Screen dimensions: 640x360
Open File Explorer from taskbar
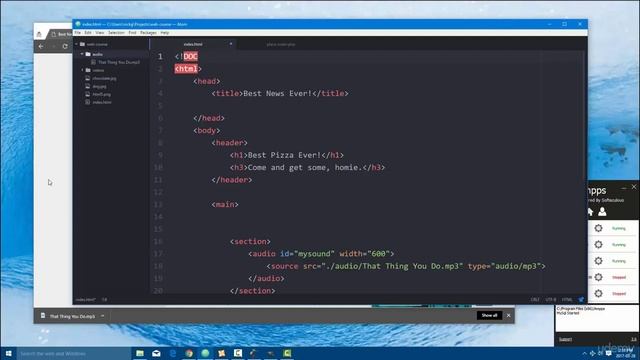(140, 353)
